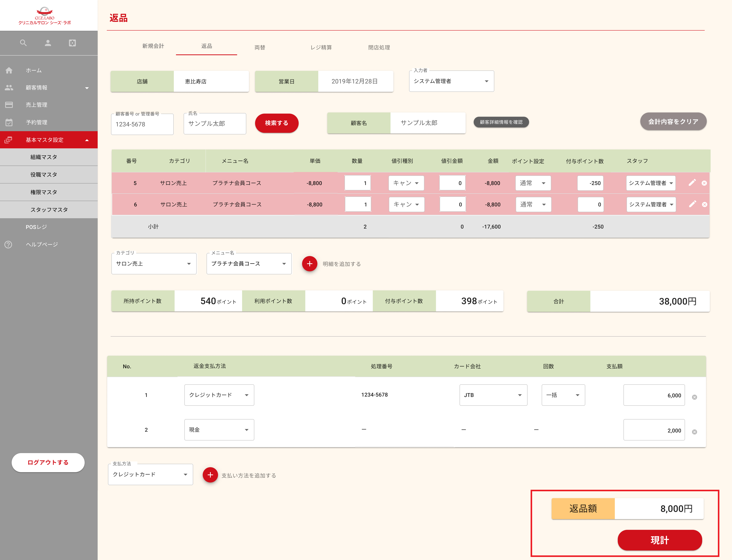Open the user profile icon in sidebar

48,43
